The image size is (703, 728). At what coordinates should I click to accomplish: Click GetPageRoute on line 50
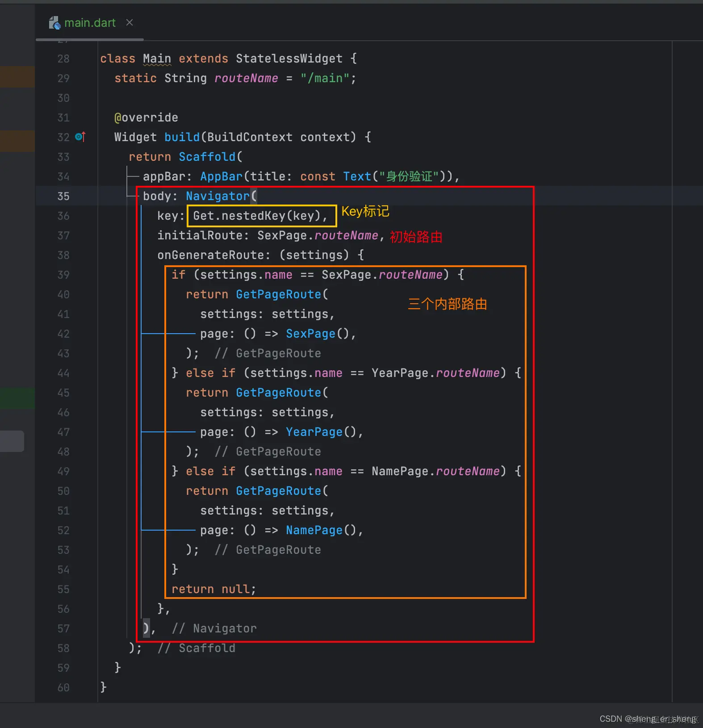click(278, 491)
